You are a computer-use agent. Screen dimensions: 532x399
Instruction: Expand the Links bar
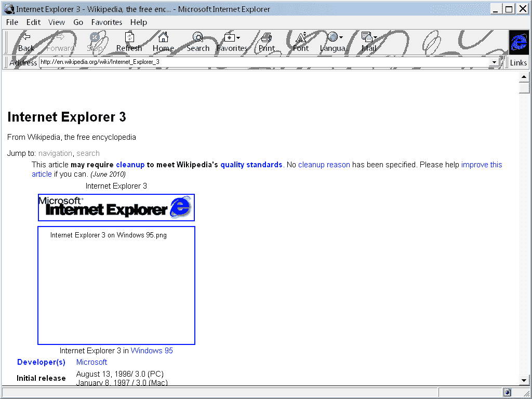pyautogui.click(x=518, y=63)
